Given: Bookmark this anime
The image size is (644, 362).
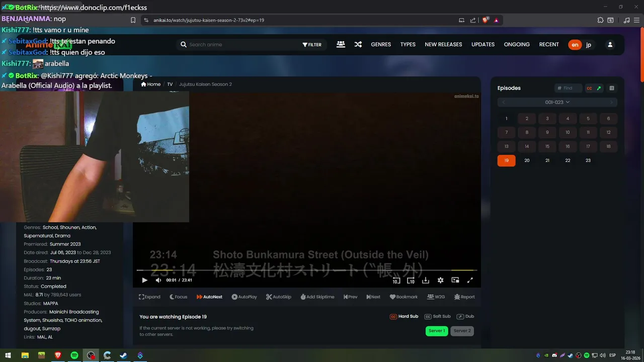Looking at the screenshot, I should pyautogui.click(x=404, y=297).
